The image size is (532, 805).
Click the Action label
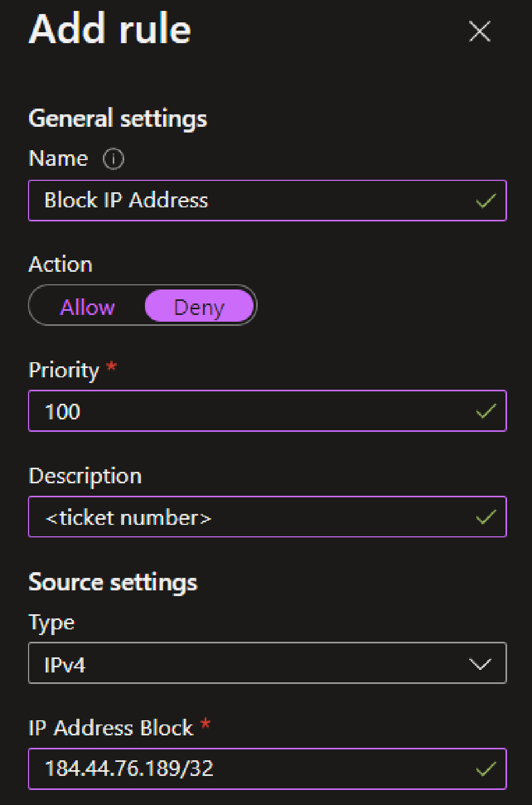[61, 265]
